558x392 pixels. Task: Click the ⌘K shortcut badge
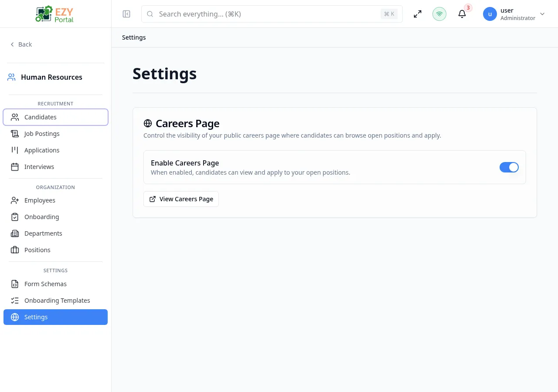pos(389,14)
